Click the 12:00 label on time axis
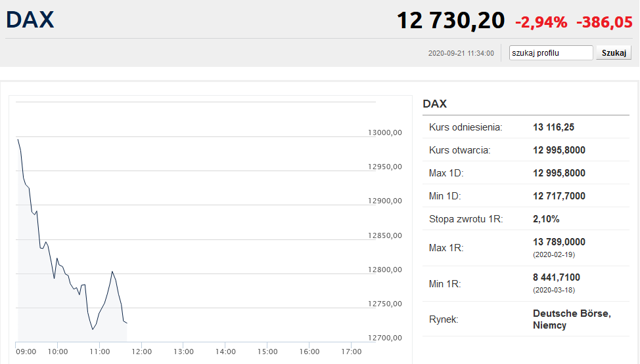The height and width of the screenshot is (364, 640). click(142, 351)
